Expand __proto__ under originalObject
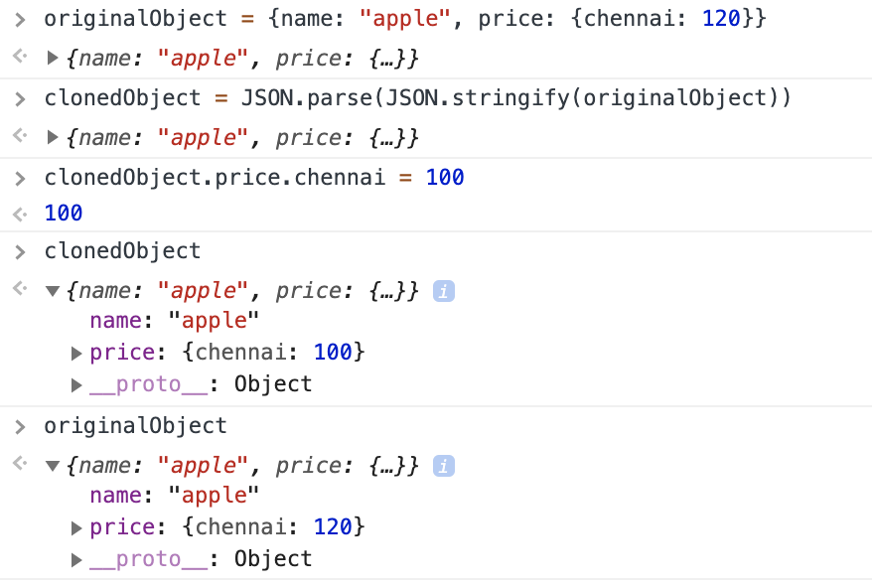The image size is (872, 588). tap(76, 559)
